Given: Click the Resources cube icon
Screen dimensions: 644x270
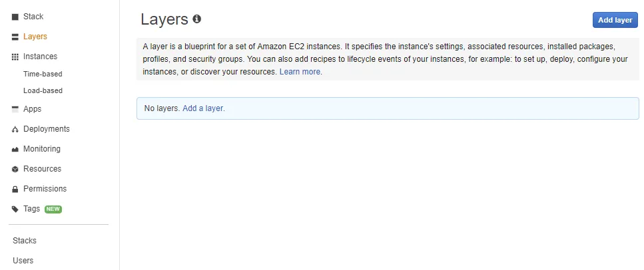Looking at the screenshot, I should (15, 169).
